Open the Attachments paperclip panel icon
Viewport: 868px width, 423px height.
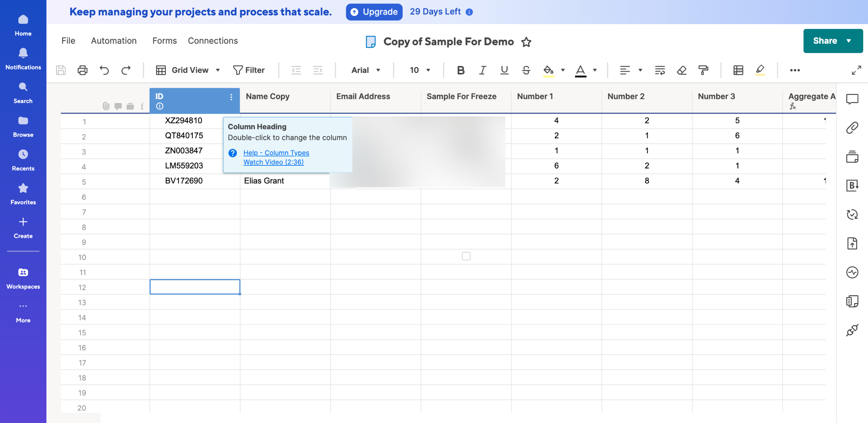pyautogui.click(x=852, y=128)
